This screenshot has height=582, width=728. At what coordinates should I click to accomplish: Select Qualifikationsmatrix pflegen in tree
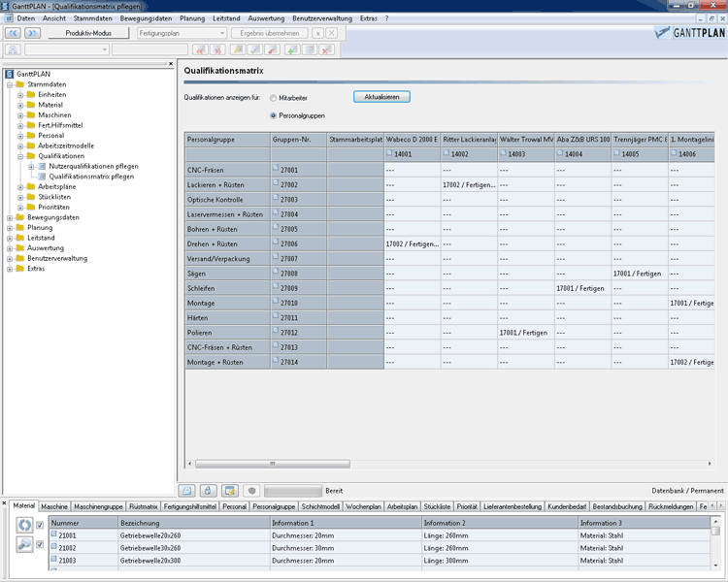(x=91, y=177)
